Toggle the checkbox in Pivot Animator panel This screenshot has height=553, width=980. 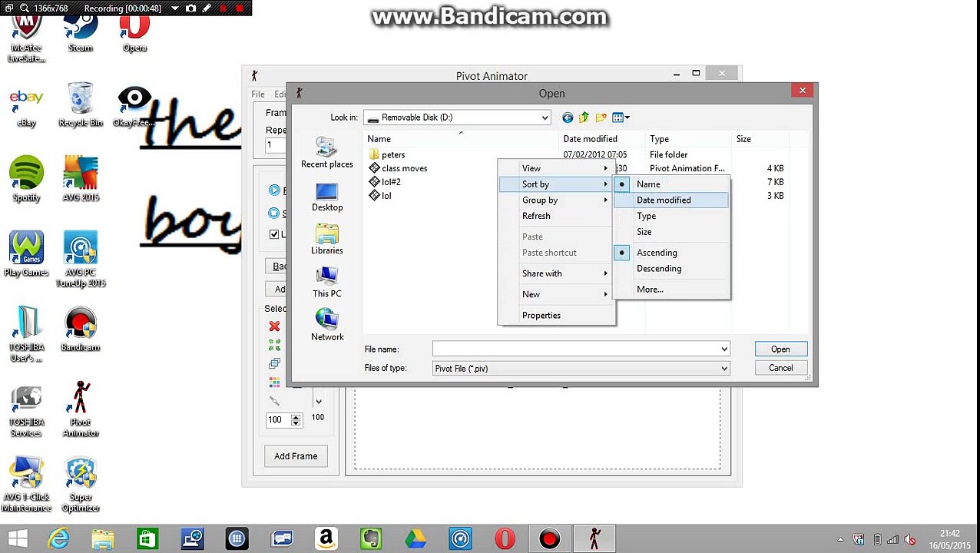pos(274,234)
